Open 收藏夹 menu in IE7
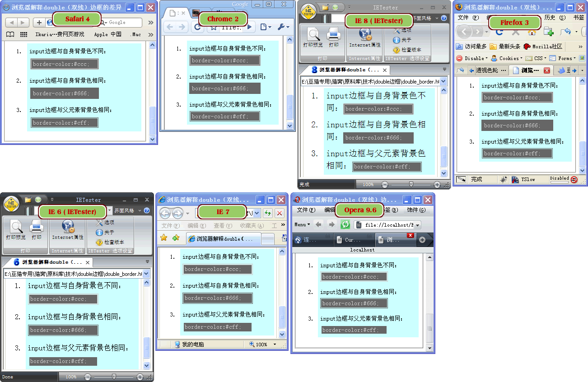 pyautogui.click(x=252, y=225)
